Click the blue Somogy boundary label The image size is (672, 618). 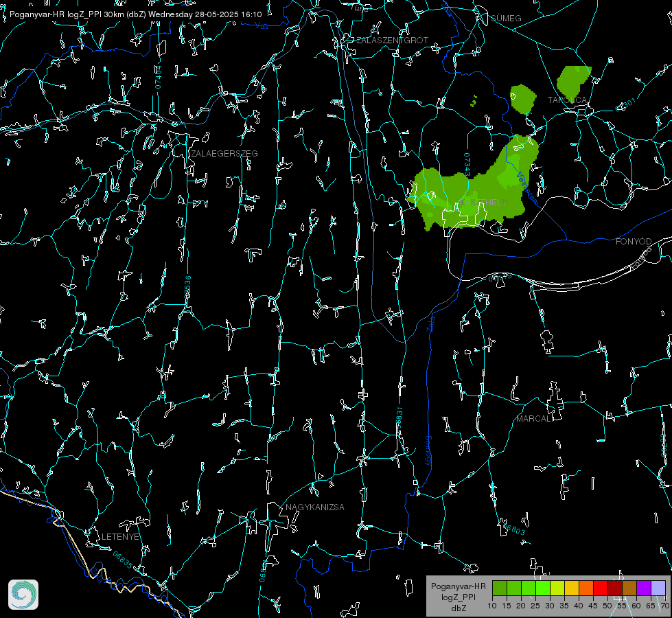(428, 451)
